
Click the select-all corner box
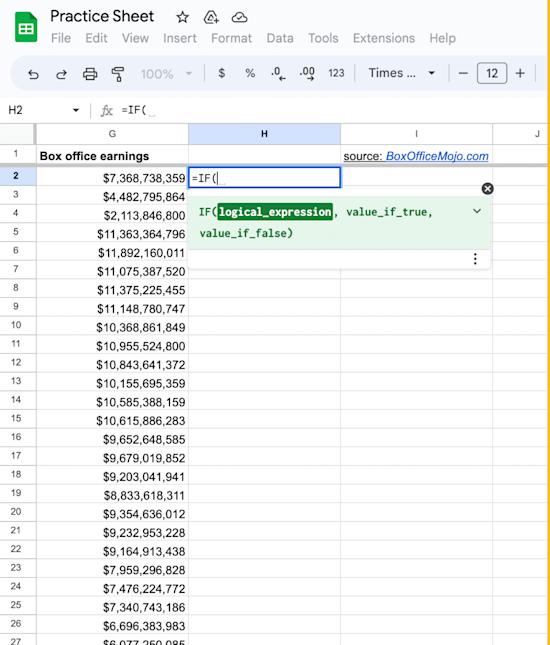17,134
